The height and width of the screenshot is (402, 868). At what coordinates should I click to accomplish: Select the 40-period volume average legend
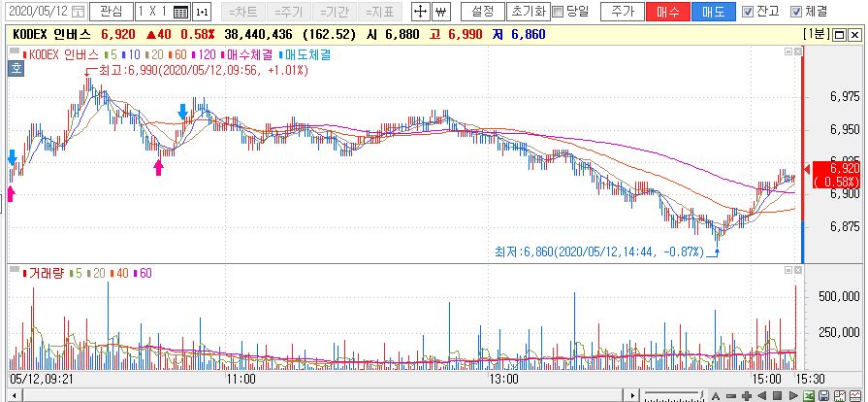click(119, 273)
